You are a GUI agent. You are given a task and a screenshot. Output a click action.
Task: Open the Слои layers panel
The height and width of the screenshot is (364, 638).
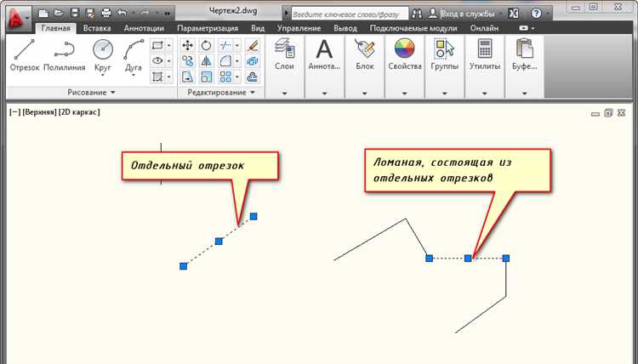(285, 54)
